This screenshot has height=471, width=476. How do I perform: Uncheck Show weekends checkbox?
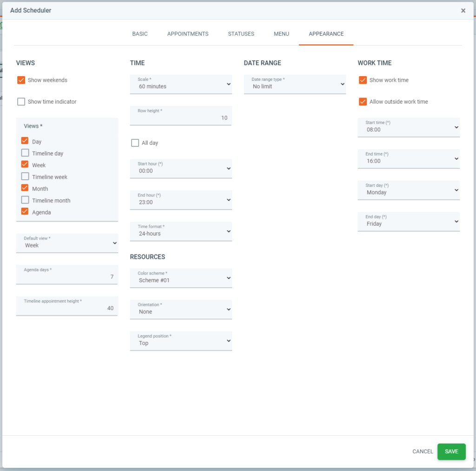tap(21, 80)
